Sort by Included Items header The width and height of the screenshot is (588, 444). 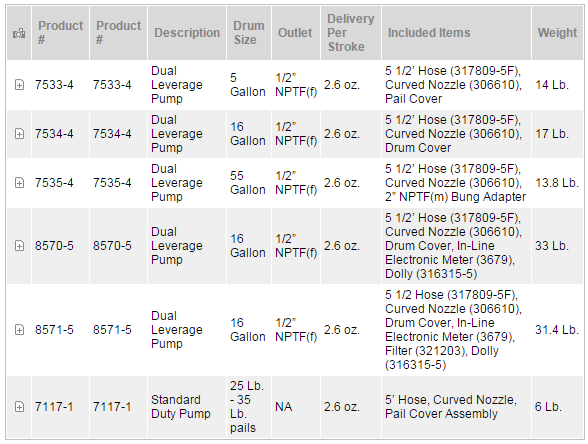click(x=429, y=33)
